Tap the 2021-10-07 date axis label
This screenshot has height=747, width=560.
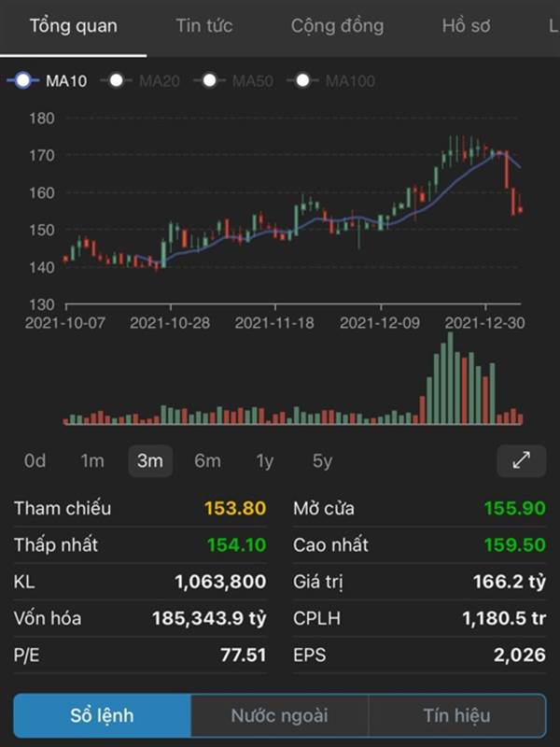(64, 323)
